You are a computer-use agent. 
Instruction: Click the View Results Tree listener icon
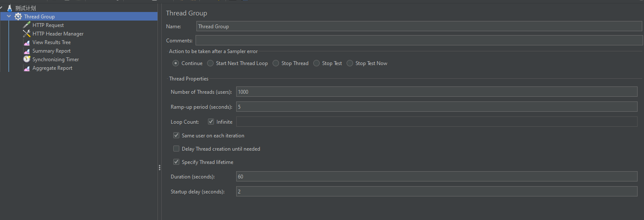tap(27, 42)
